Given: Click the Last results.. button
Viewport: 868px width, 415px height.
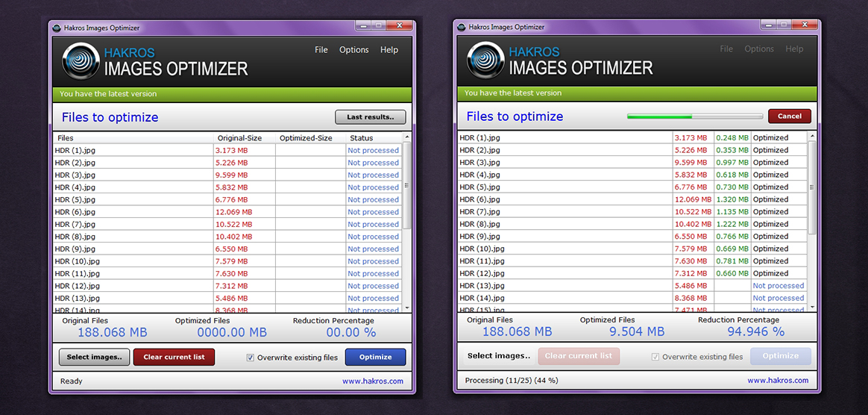Looking at the screenshot, I should [371, 117].
